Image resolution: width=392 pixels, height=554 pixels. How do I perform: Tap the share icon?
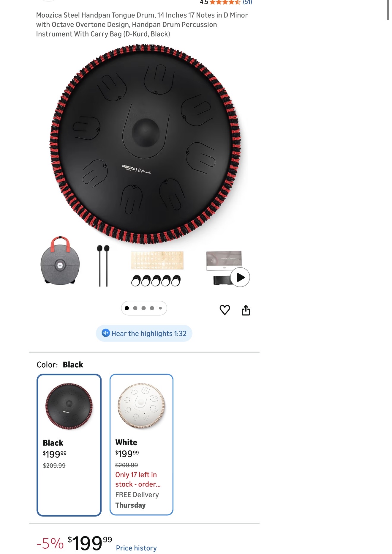(x=246, y=310)
